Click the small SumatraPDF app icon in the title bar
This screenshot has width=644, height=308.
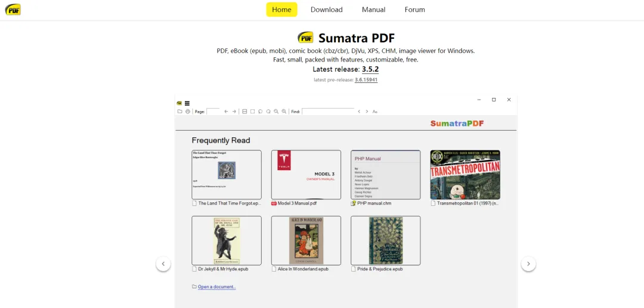(179, 103)
